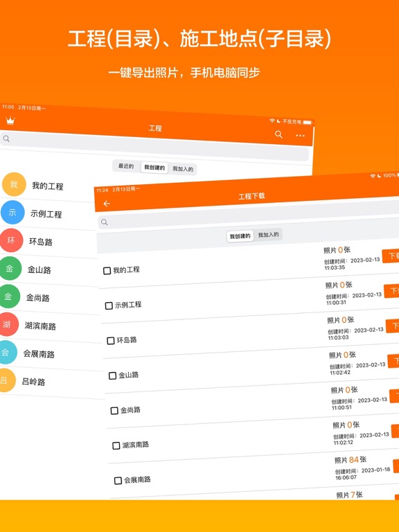
Task: Select 我创建的 tab in 工程 screen
Action: (x=154, y=167)
